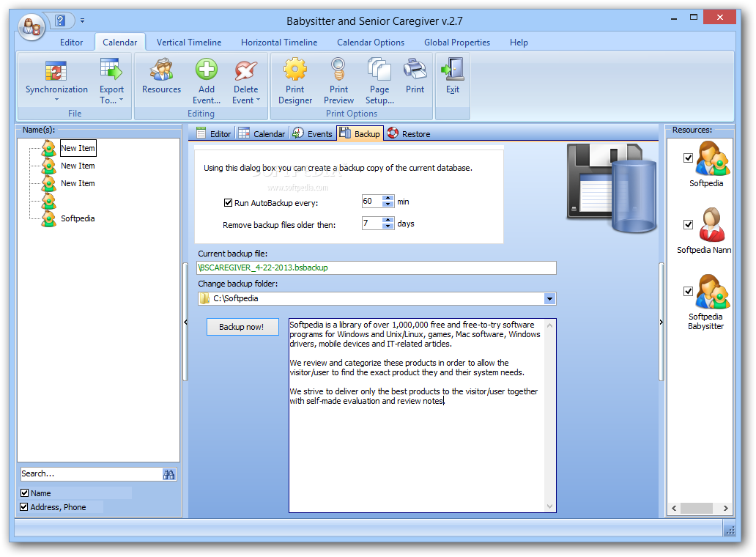Viewport: 756px width, 557px height.
Task: Open the Global Properties ribbon tab
Action: tap(457, 43)
